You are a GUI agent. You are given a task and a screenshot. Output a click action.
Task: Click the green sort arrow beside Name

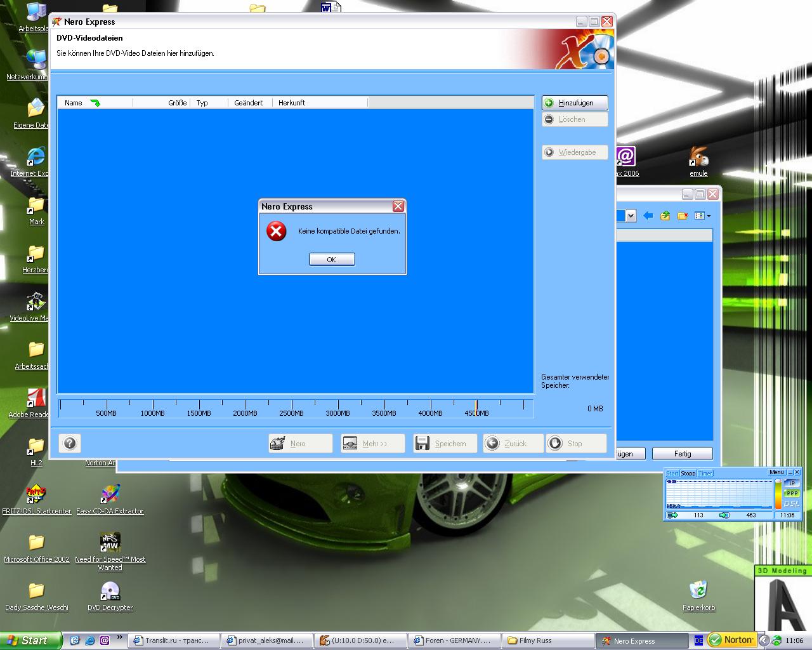95,103
